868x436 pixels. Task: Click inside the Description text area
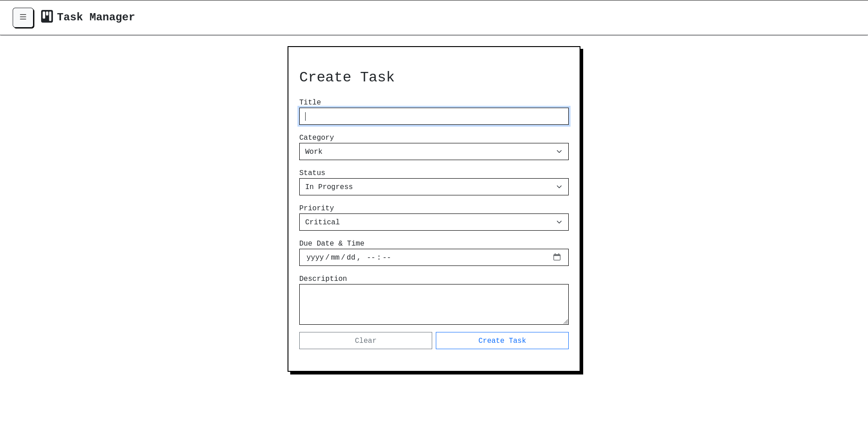coord(434,304)
